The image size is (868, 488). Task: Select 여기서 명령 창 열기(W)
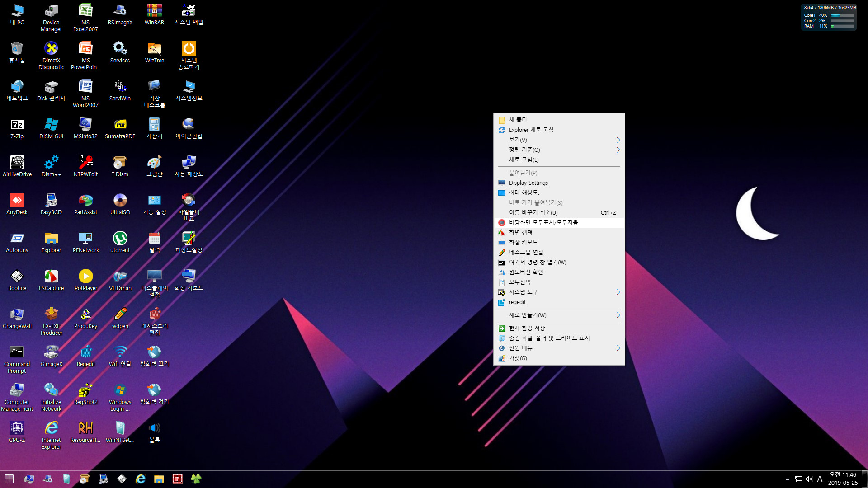[x=559, y=262]
